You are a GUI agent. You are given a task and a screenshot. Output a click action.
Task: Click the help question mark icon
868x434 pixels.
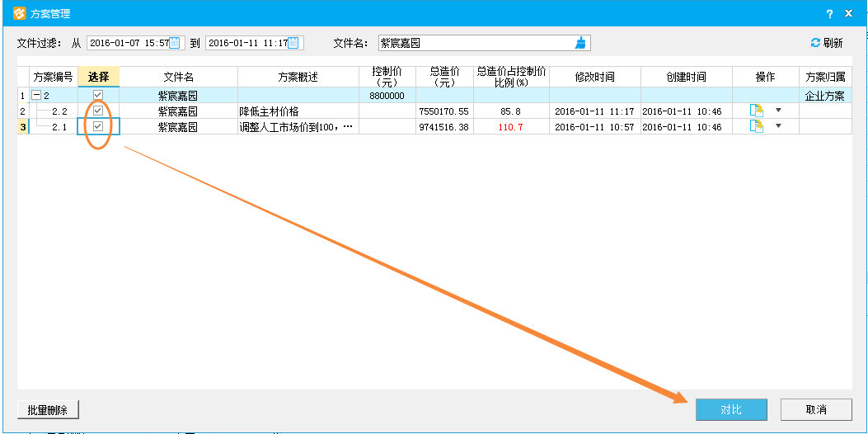point(828,13)
